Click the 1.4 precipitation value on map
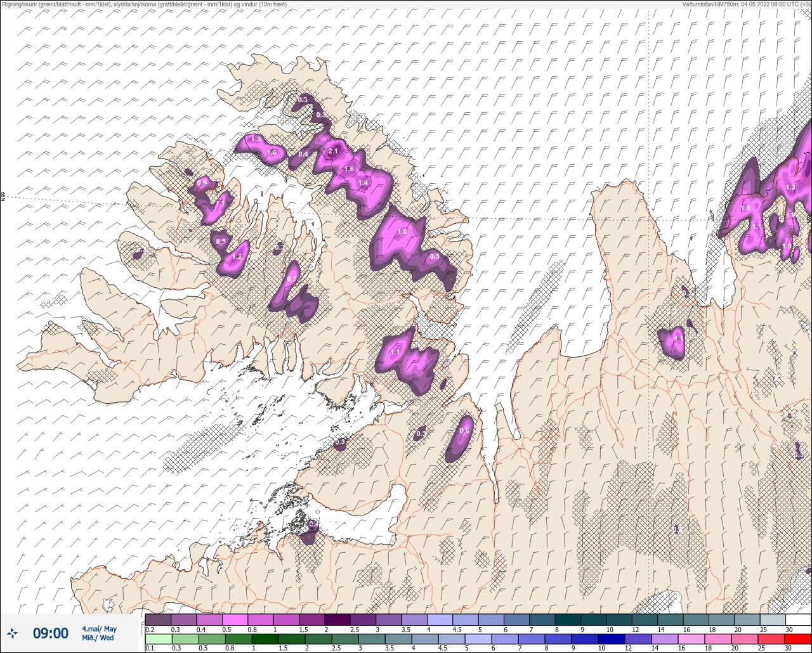 point(363,183)
